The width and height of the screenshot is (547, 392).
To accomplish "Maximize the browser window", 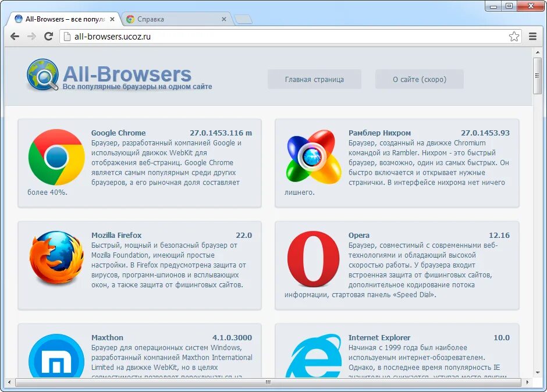I will pos(509,6).
